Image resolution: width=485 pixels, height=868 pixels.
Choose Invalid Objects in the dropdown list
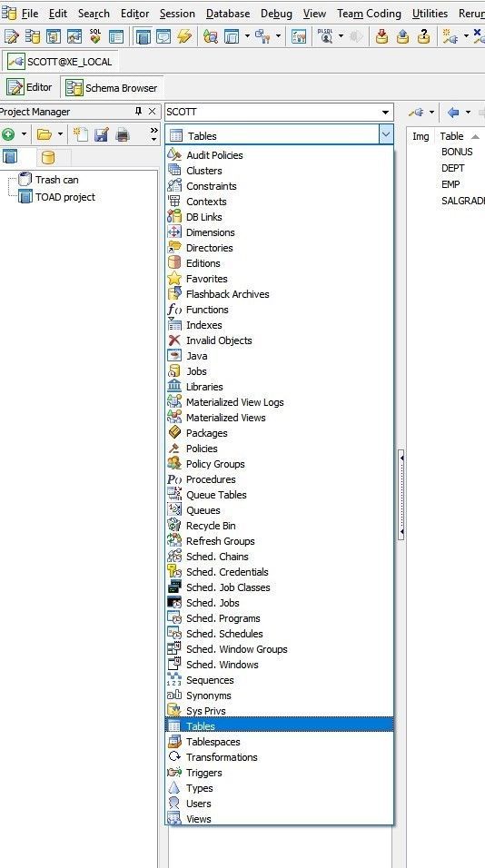click(x=219, y=340)
